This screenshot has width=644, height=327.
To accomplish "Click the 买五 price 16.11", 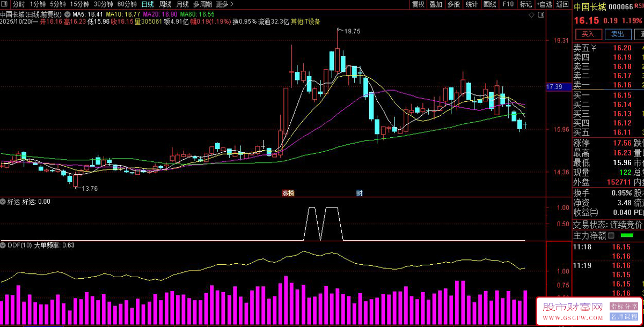I will coord(623,132).
